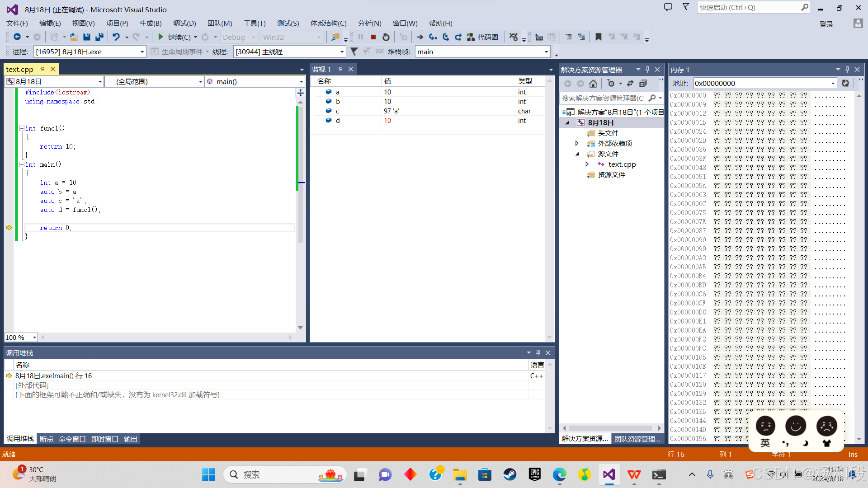Toggle auto-hide pin on 调用堆栈 panel
The height and width of the screenshot is (488, 868).
point(538,352)
